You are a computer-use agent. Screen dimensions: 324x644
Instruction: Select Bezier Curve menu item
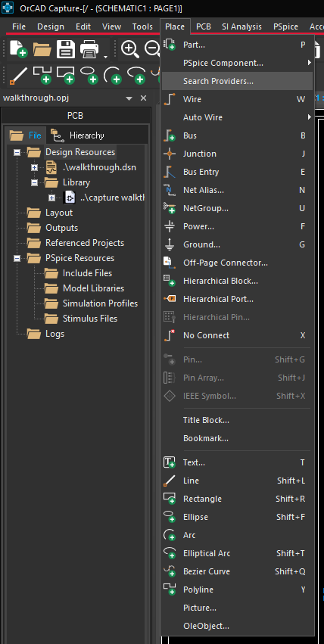point(238,571)
